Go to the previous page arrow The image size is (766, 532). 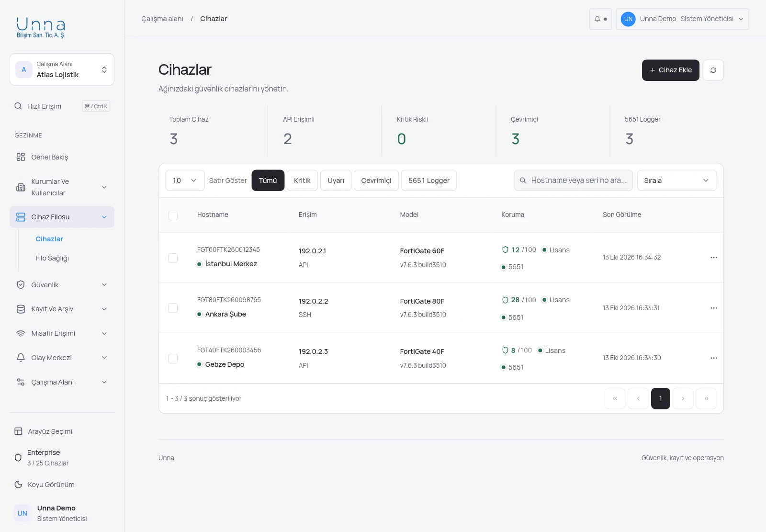[x=638, y=398]
